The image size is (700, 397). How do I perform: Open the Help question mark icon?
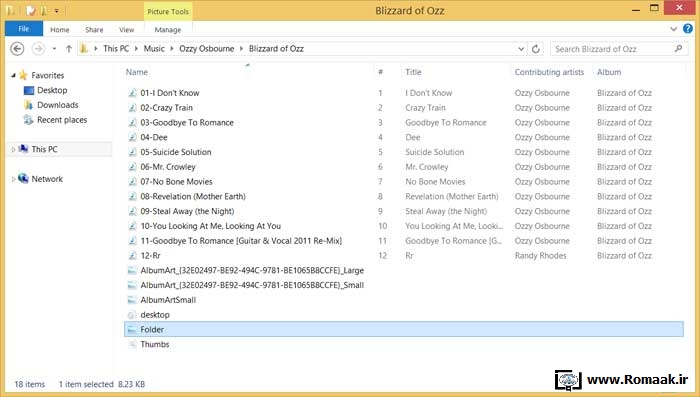688,29
